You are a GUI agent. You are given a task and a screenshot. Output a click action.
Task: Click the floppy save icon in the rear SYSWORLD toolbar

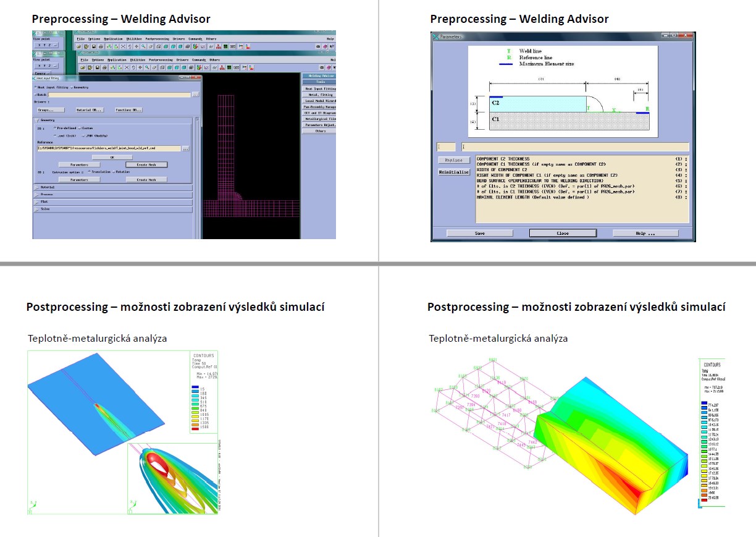coord(94,46)
